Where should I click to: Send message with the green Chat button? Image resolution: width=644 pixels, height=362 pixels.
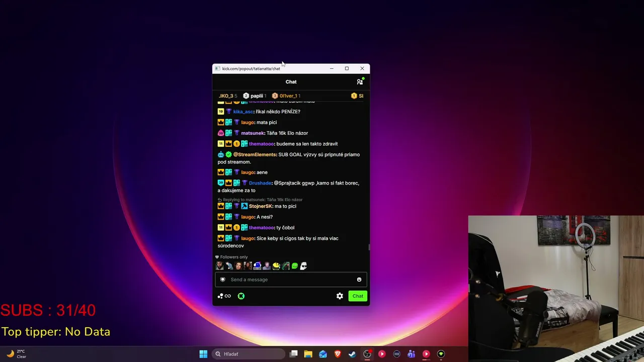coord(358,296)
